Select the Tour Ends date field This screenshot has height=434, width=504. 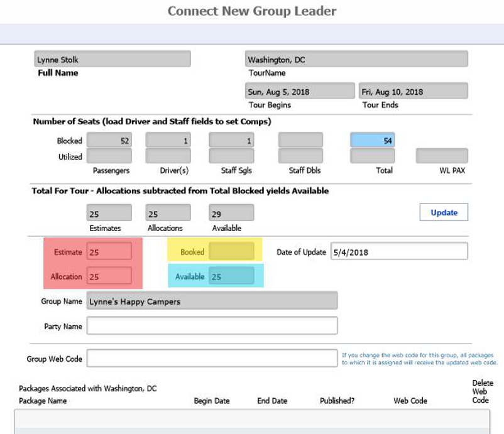pos(413,92)
